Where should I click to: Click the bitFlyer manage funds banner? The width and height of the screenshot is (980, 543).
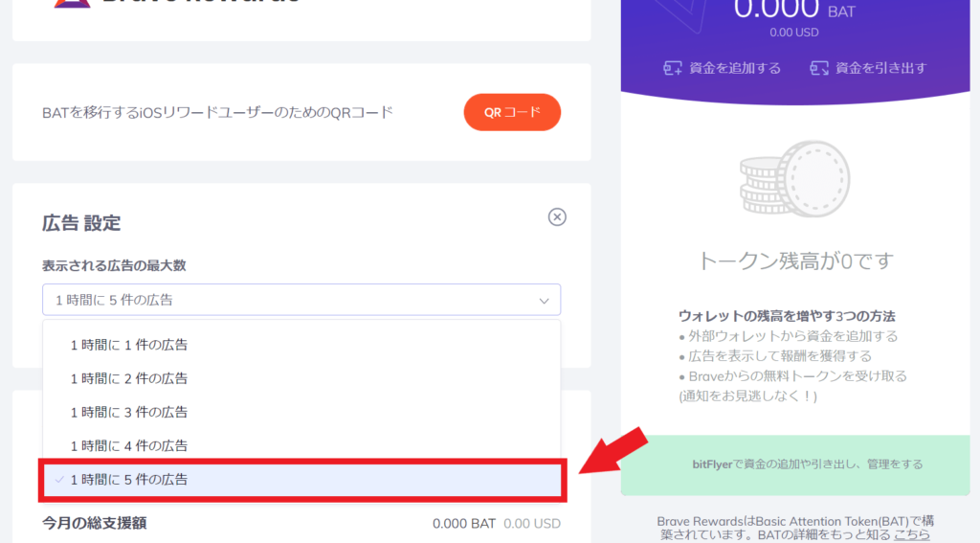coord(795,464)
